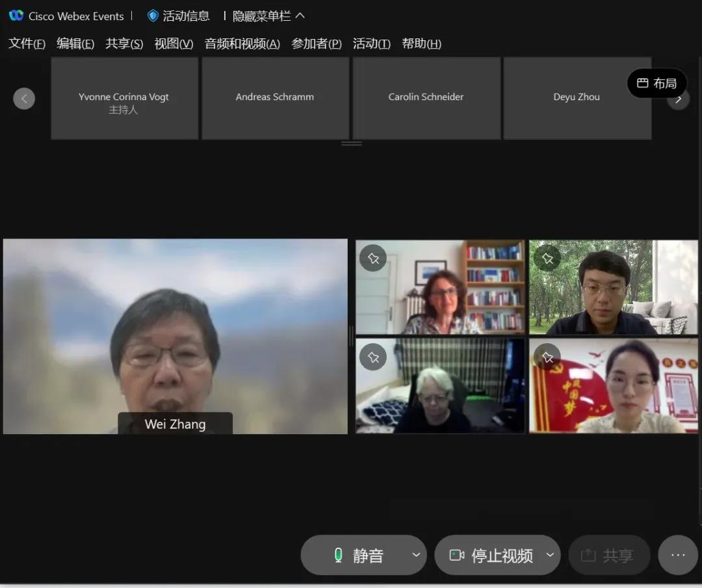Mute microphone with 静音 button

[x=357, y=556]
